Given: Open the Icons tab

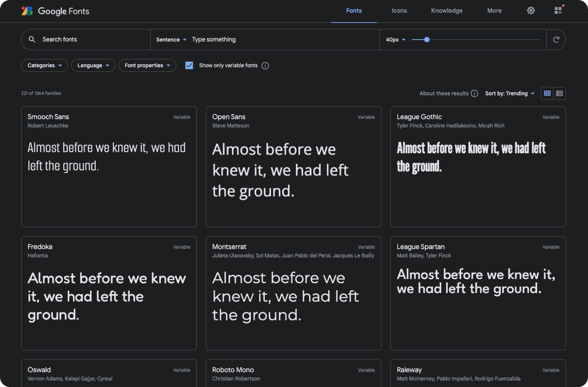Looking at the screenshot, I should (399, 11).
